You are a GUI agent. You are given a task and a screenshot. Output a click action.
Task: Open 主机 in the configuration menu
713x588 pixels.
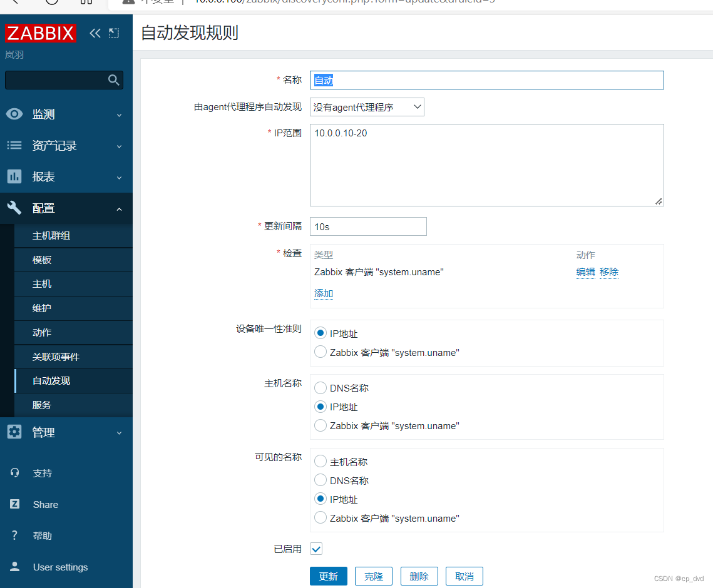tap(41, 284)
